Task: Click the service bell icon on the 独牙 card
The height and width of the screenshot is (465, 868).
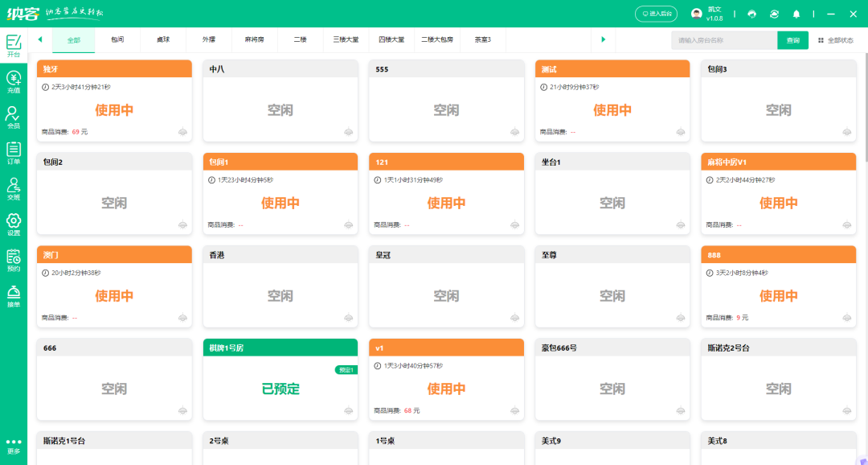Action: pos(182,132)
